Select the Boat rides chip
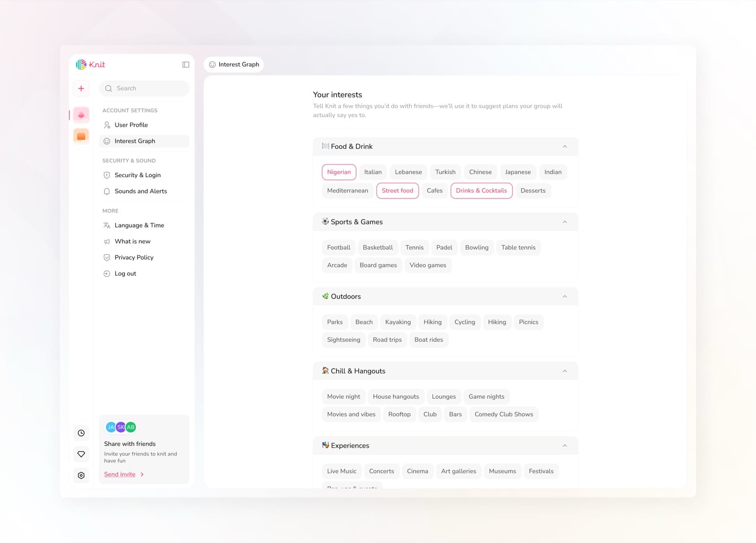The height and width of the screenshot is (543, 756). point(429,340)
